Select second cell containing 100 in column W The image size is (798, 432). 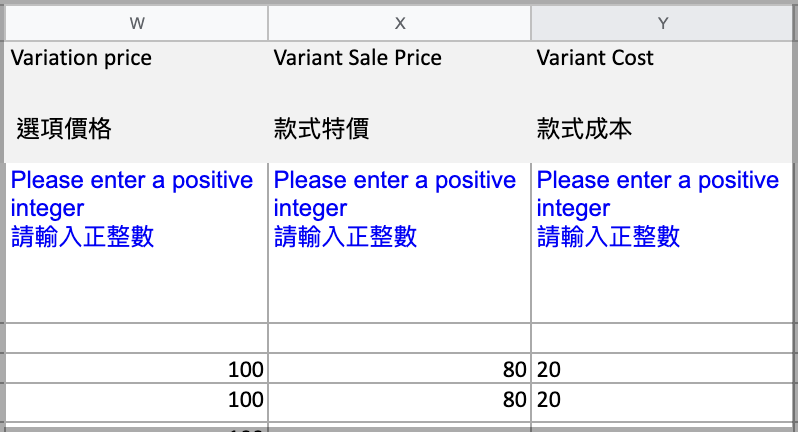[x=136, y=400]
